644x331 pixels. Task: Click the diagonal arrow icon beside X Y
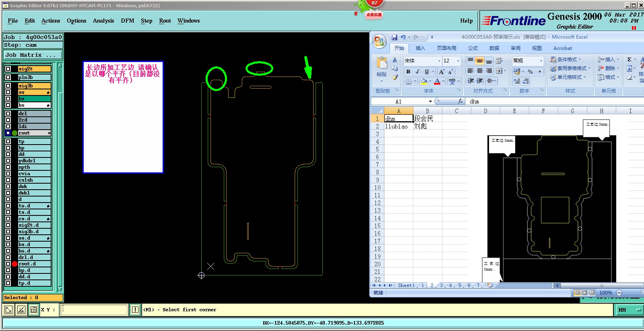point(8,310)
